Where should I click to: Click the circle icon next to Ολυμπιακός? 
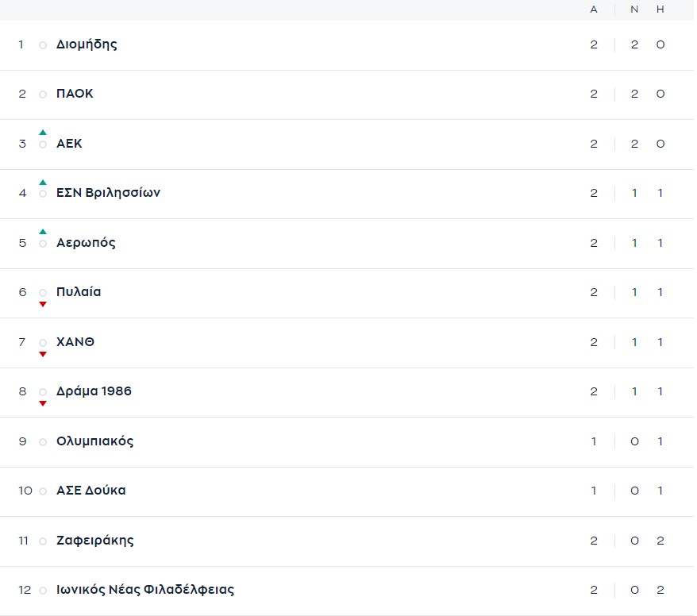pyautogui.click(x=43, y=442)
